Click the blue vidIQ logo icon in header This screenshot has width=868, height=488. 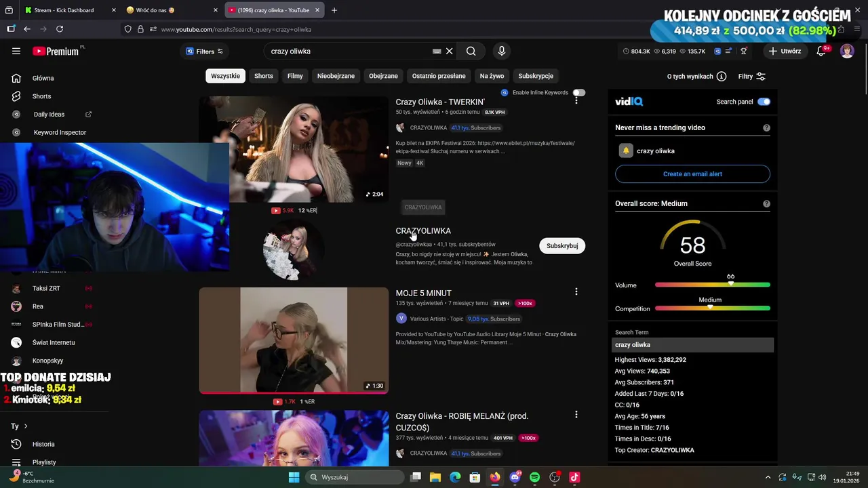pos(717,51)
